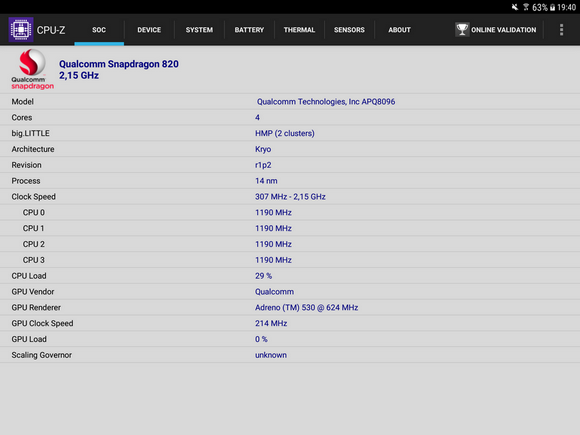Screen dimensions: 580x435
Task: Tap the ONLINE VALIDATION button text
Action: 503,30
